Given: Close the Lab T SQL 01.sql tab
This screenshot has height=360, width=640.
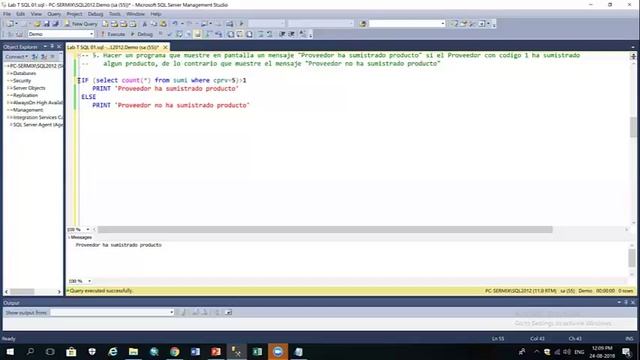Looking at the screenshot, I should 165,47.
